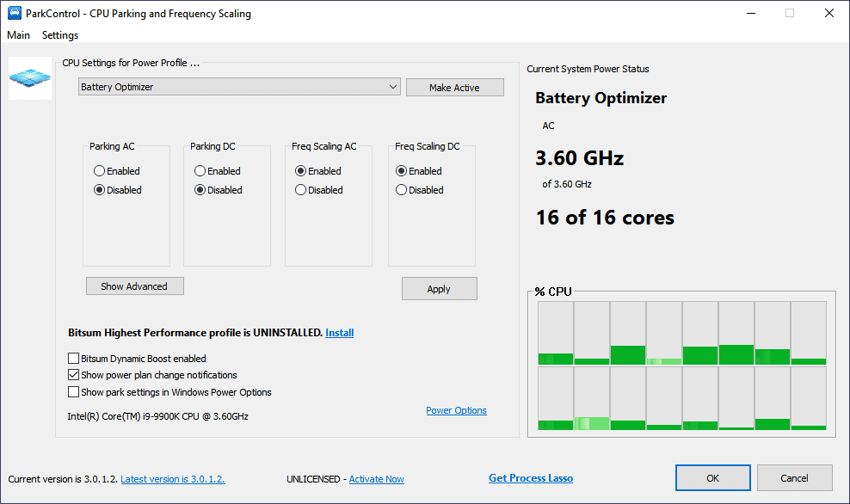Click the Show Advanced button
Screen dimensions: 850x504
pyautogui.click(x=135, y=286)
